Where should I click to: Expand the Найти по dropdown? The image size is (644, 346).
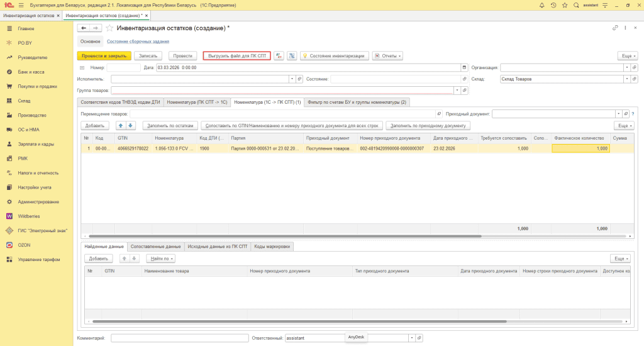[x=160, y=259]
